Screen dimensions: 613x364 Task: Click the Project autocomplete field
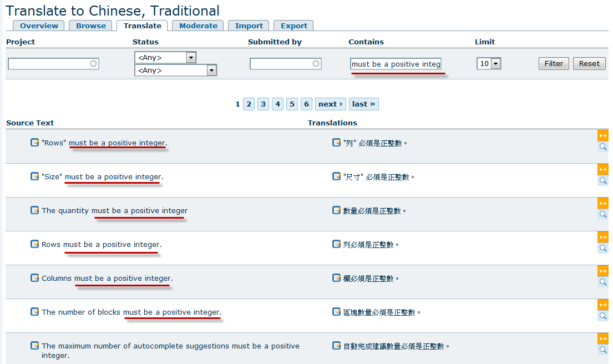click(x=54, y=64)
